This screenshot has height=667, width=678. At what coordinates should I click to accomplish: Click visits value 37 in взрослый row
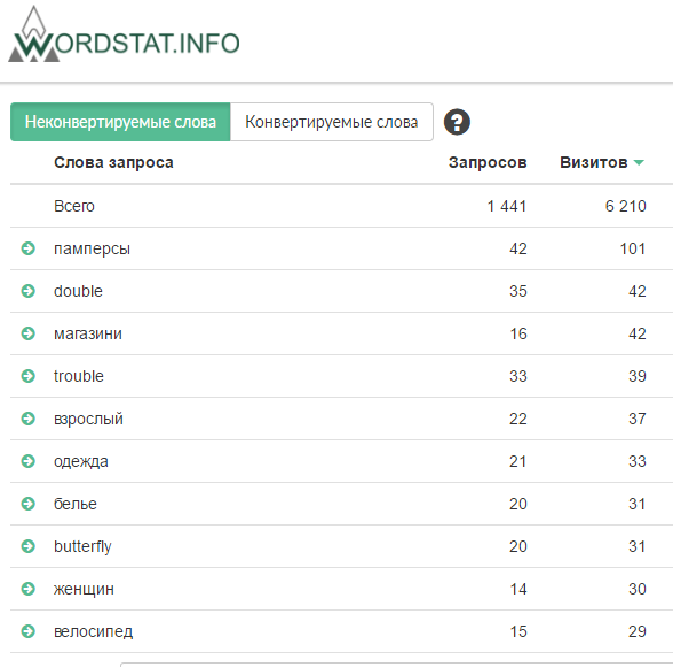tap(637, 418)
